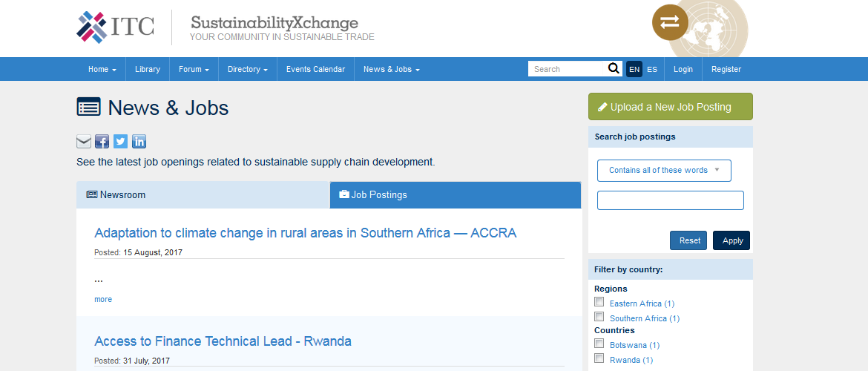Check the Eastern Africa region checkbox

[x=599, y=302]
